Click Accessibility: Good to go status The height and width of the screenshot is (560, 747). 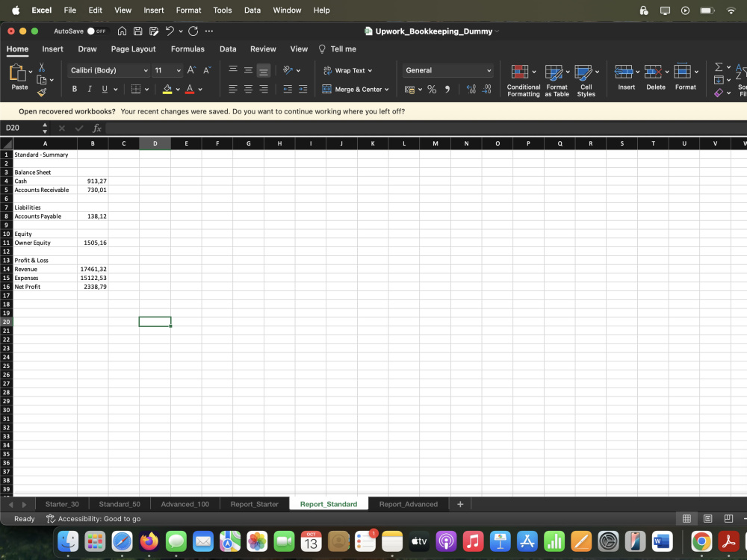point(93,519)
